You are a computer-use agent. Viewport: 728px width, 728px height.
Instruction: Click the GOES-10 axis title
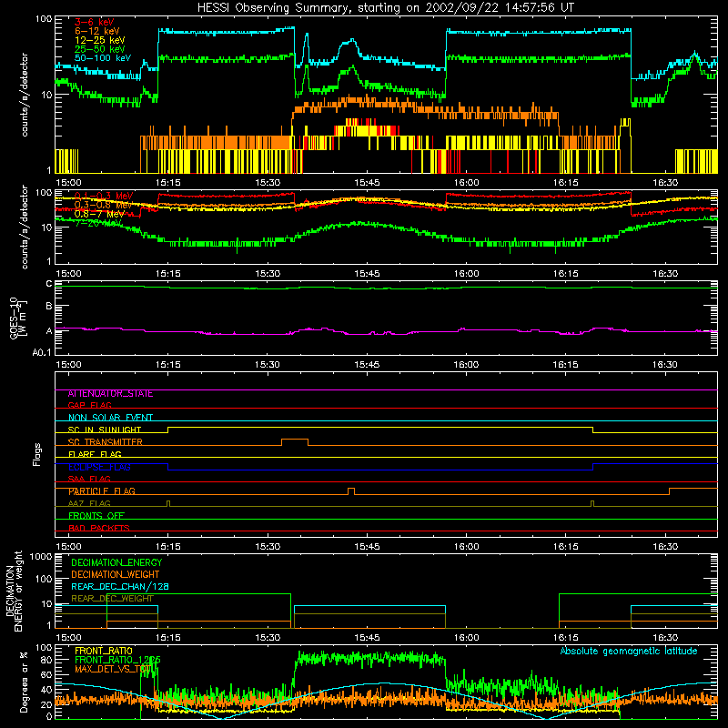18,318
